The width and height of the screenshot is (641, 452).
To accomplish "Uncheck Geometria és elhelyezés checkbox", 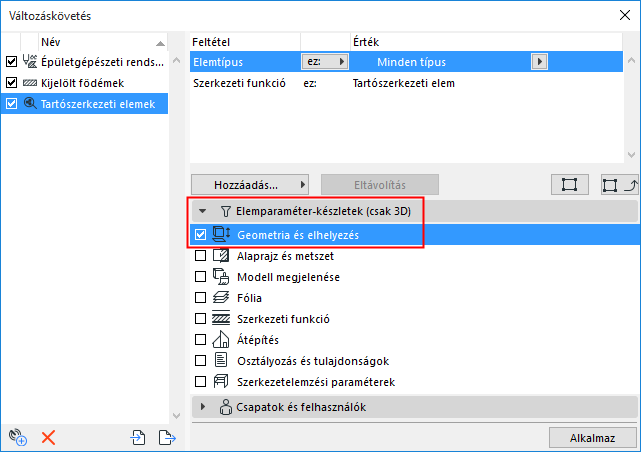I will 201,234.
